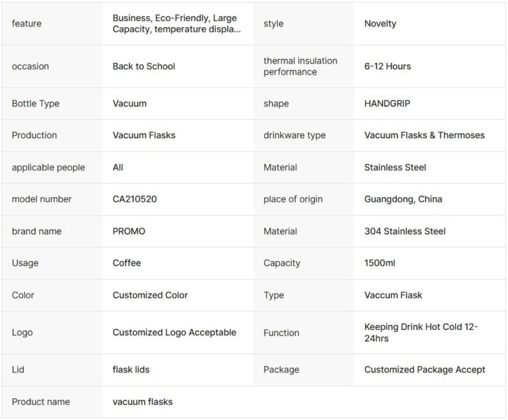Click 'Vacuum Flasks & Thermoses' drinkware type

[424, 136]
